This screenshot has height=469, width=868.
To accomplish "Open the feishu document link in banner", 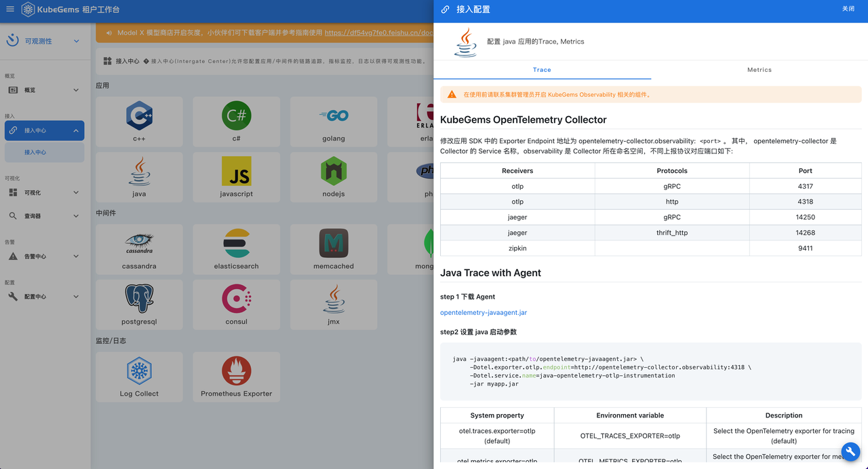I will click(378, 33).
